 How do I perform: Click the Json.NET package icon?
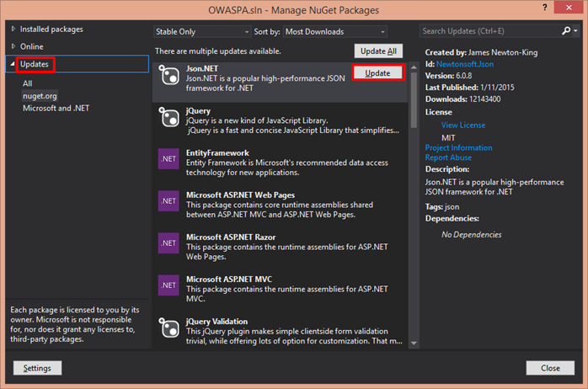coord(168,75)
